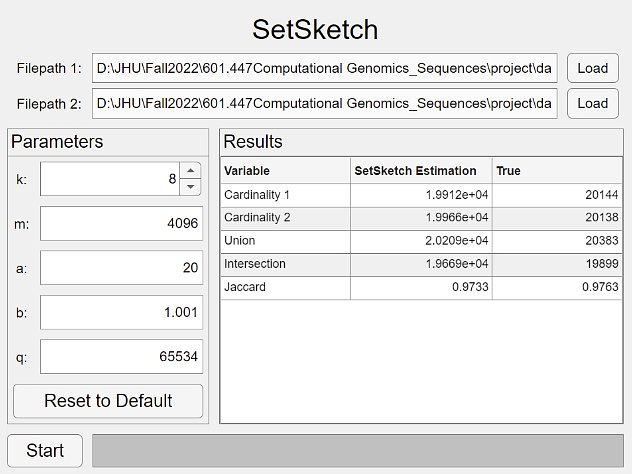Image resolution: width=632 pixels, height=474 pixels.
Task: Select the Cardinality 1 row
Action: [285, 195]
